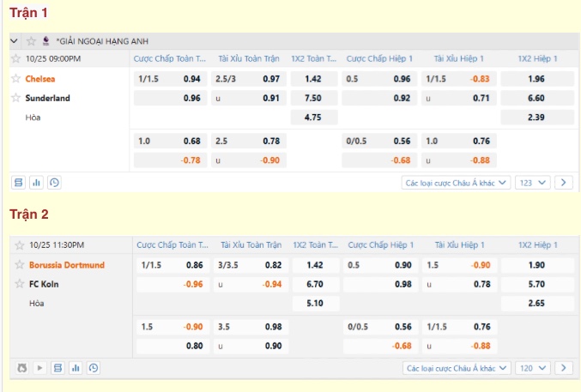The image size is (581, 392).
Task: Click 'Tài Xỉu Hiệp 1' column header in Trận 2
Action: (x=460, y=244)
